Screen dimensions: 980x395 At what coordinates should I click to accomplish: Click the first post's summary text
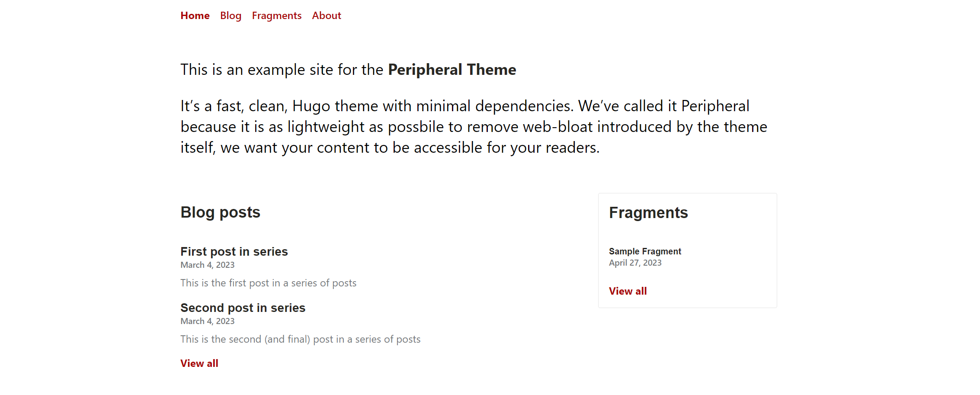[x=268, y=283]
